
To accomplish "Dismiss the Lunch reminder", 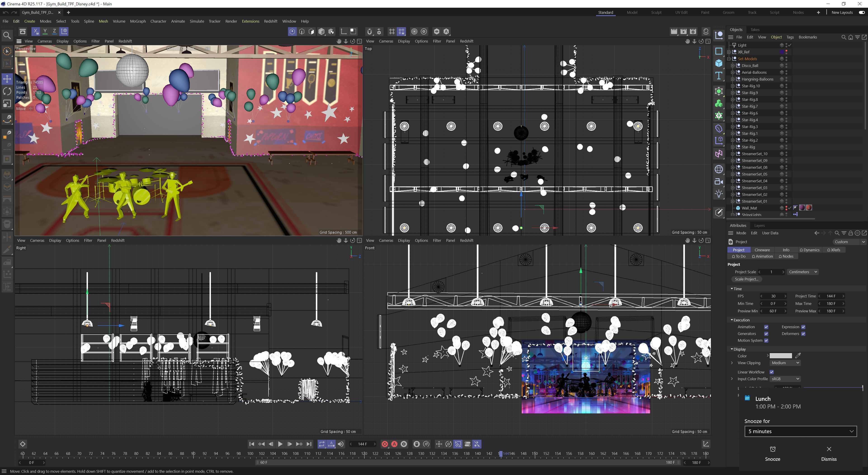I will [x=829, y=453].
